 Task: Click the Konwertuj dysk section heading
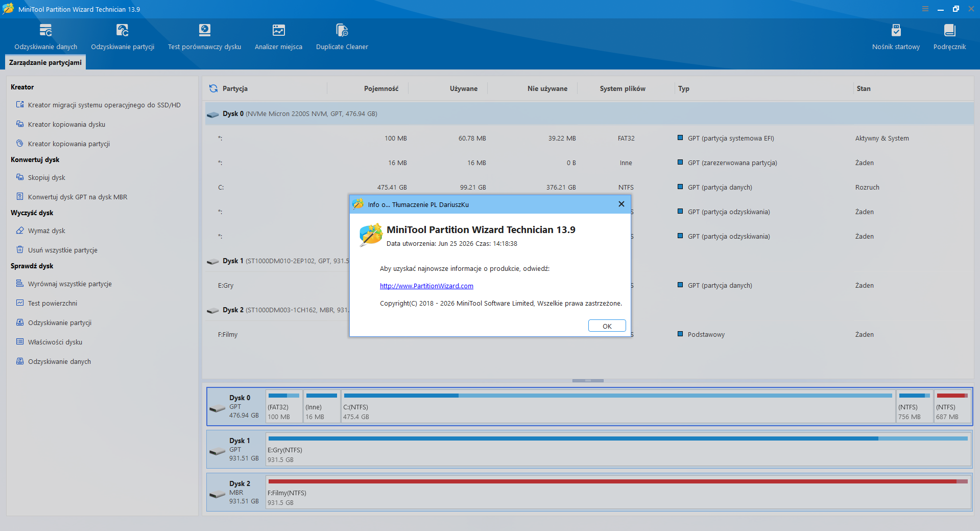[35, 159]
